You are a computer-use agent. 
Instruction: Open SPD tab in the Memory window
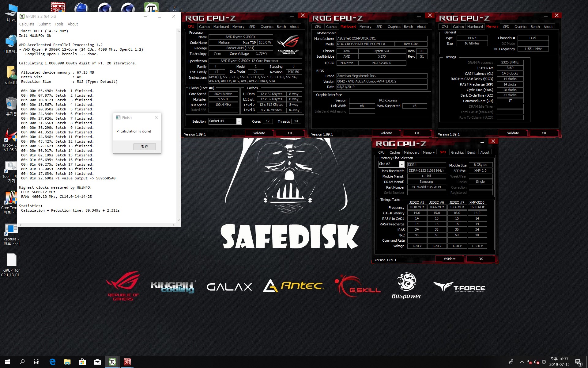(x=506, y=27)
